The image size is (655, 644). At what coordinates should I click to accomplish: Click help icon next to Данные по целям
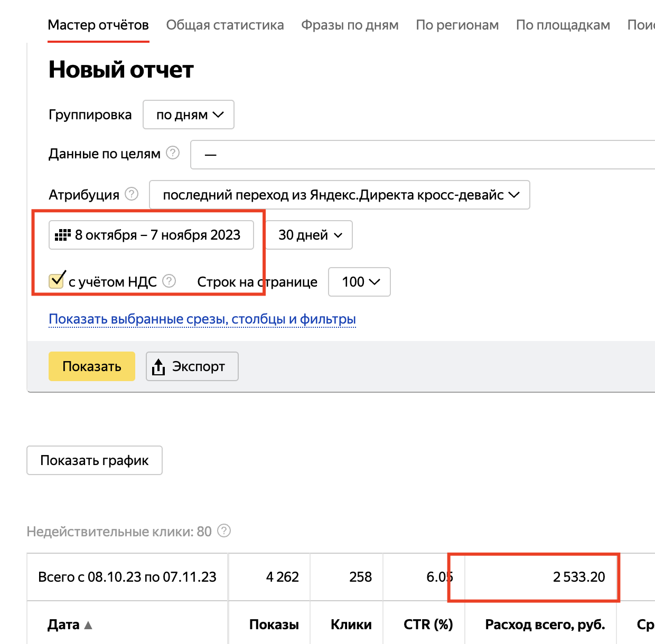(173, 153)
